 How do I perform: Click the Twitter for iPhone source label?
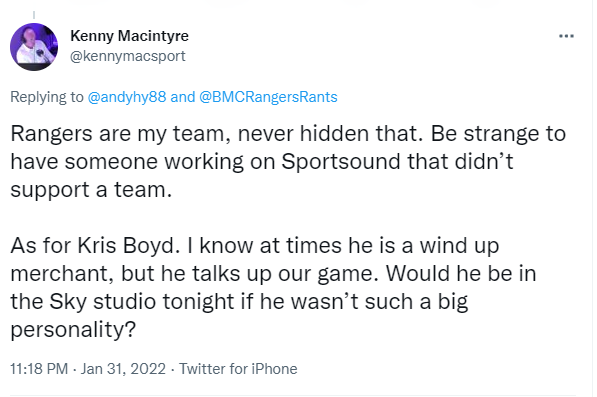pos(238,369)
